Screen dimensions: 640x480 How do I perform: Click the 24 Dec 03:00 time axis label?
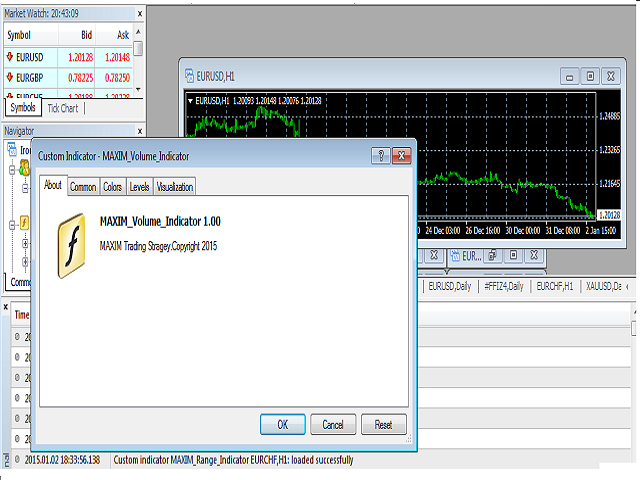click(442, 231)
